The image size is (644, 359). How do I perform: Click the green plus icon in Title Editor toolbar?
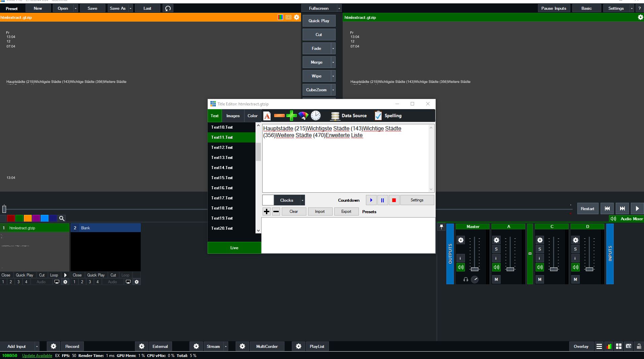point(291,116)
